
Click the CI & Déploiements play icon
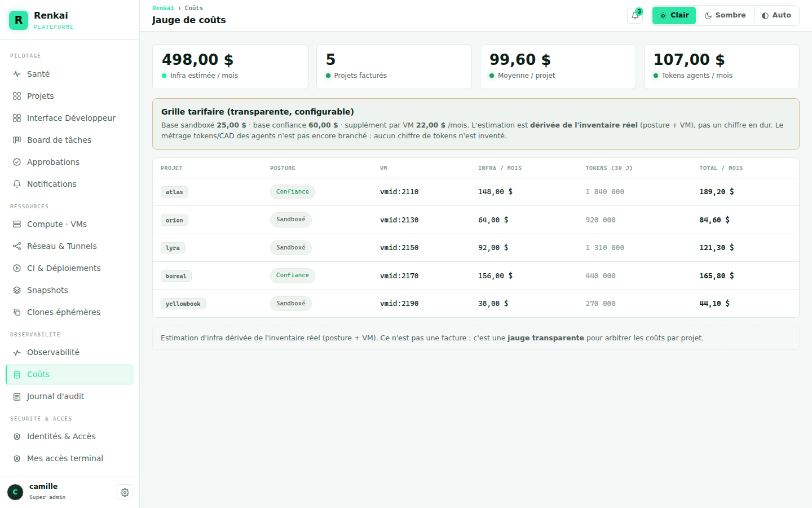click(x=17, y=268)
